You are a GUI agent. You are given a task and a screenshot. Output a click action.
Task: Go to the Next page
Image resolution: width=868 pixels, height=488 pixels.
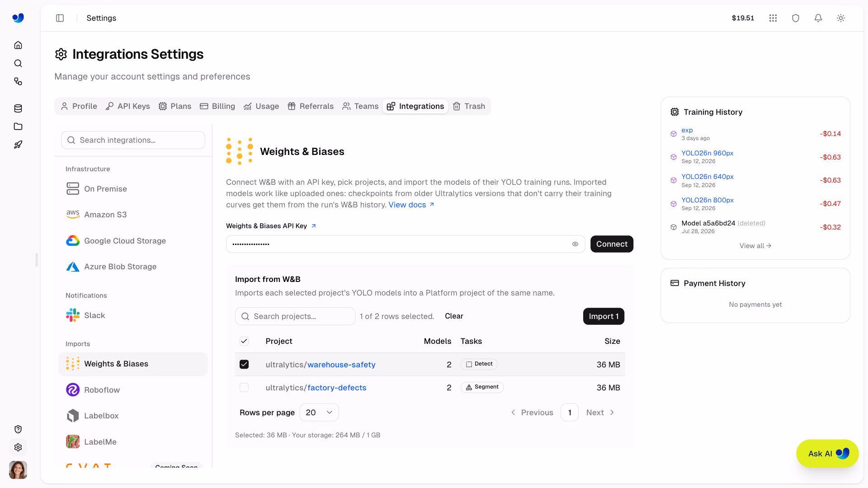[x=600, y=413]
